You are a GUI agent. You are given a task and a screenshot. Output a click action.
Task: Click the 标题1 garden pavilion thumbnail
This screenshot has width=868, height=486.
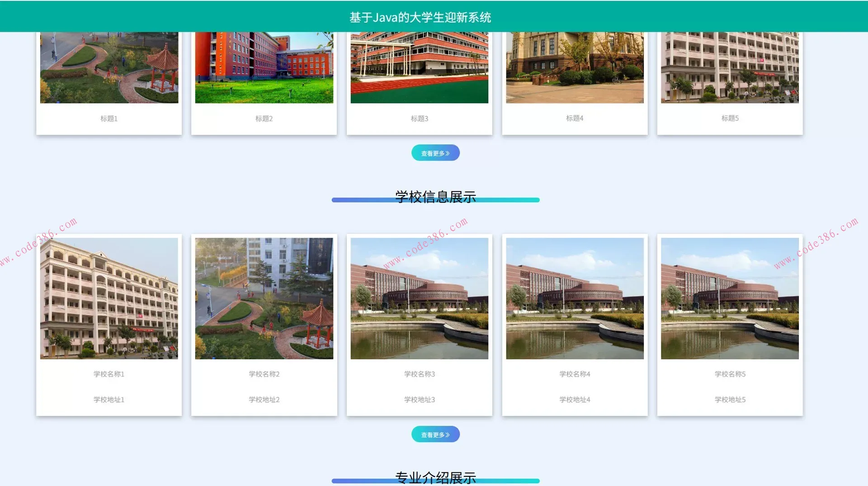pyautogui.click(x=109, y=68)
